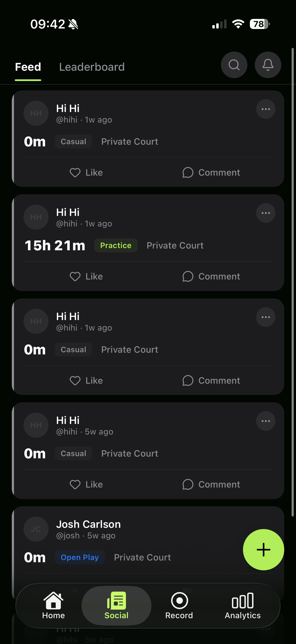The height and width of the screenshot is (644, 296).
Task: Switch to the Leaderboard tab
Action: pyautogui.click(x=92, y=67)
